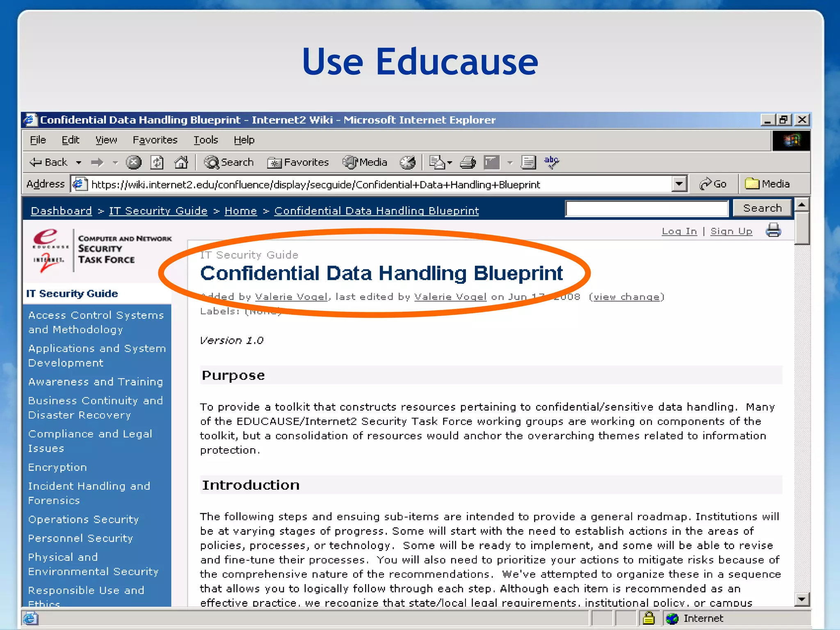This screenshot has width=840, height=630.
Task: Open Personnel Security sidebar link
Action: pos(81,538)
